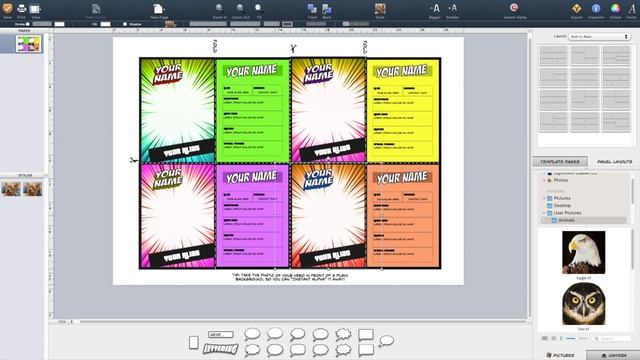The width and height of the screenshot is (640, 360).
Task: Send selection to Back
Action: coord(327,9)
